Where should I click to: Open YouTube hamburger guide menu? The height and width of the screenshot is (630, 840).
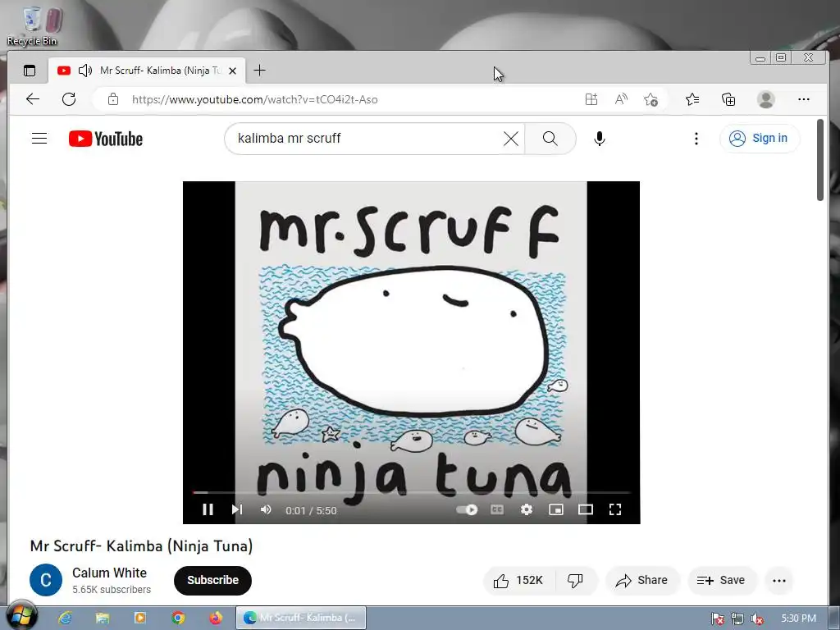[39, 138]
